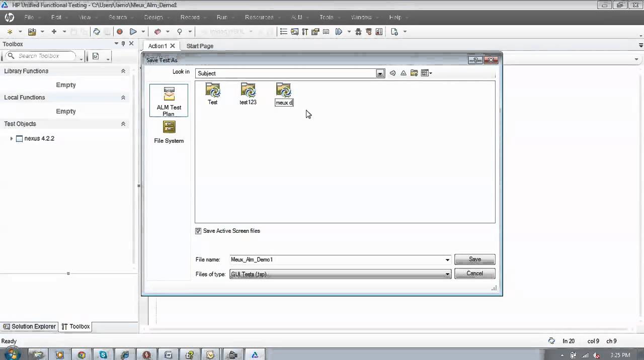
Task: Expand the nexus 4.2.2 tree node
Action: pyautogui.click(x=12, y=138)
